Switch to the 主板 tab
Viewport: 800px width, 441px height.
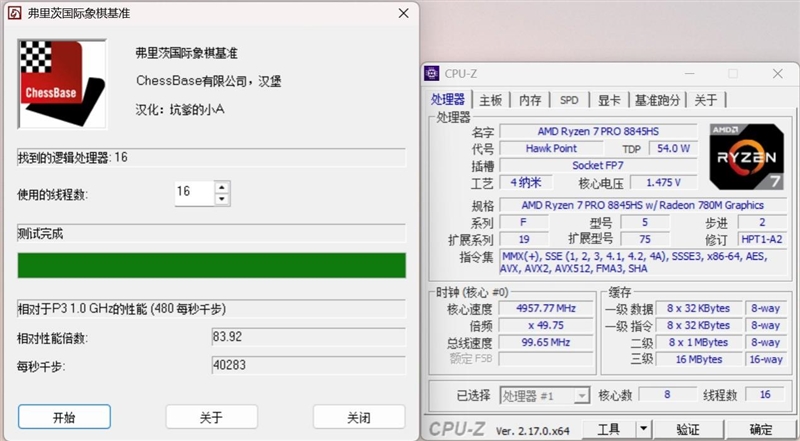[x=491, y=100]
